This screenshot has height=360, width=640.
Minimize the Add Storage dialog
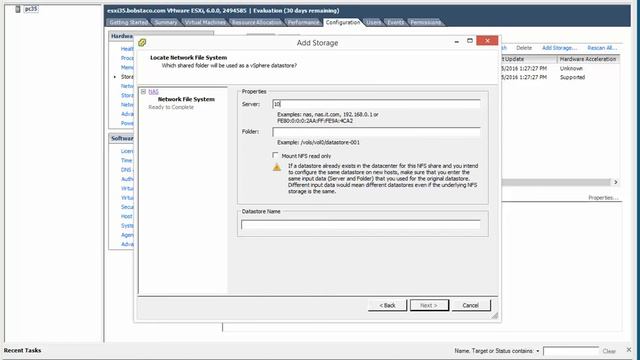456,41
